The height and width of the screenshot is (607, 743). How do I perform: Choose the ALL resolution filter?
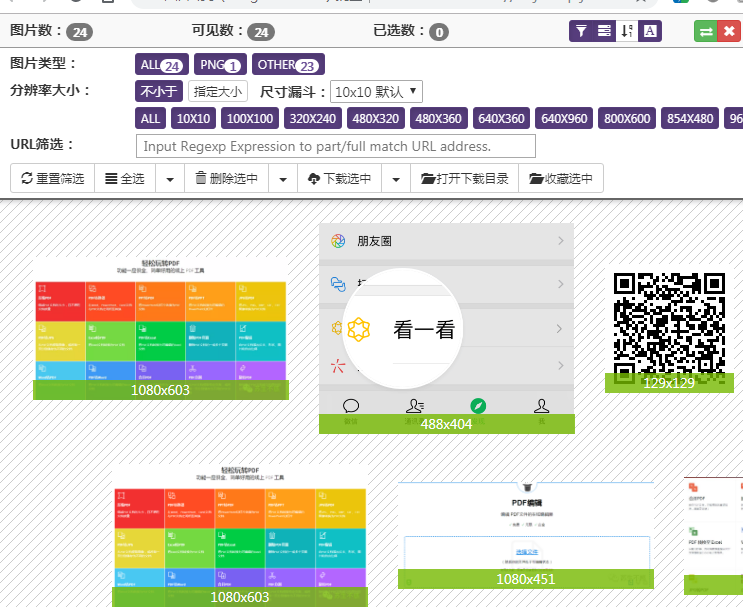click(x=150, y=118)
